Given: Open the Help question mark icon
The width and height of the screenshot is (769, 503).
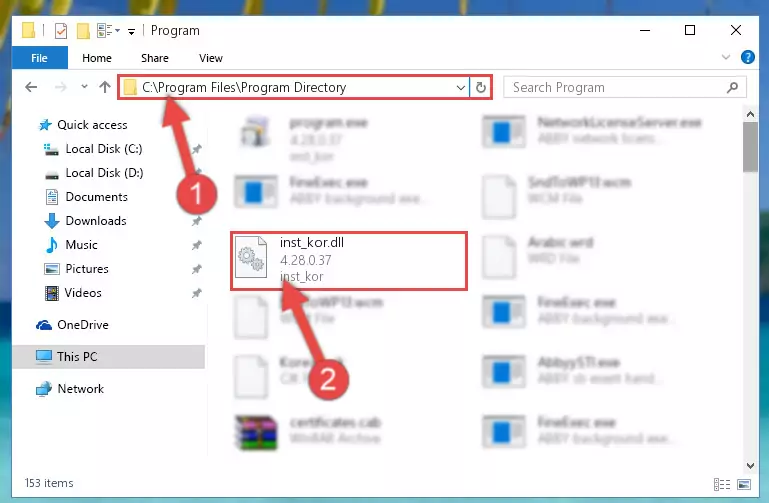Looking at the screenshot, I should tap(747, 57).
